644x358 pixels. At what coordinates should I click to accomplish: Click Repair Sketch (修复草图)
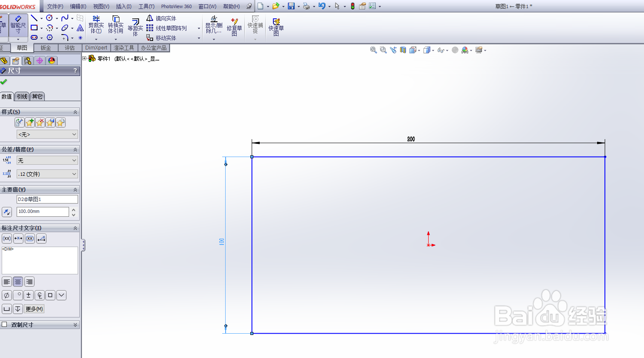coord(234,27)
